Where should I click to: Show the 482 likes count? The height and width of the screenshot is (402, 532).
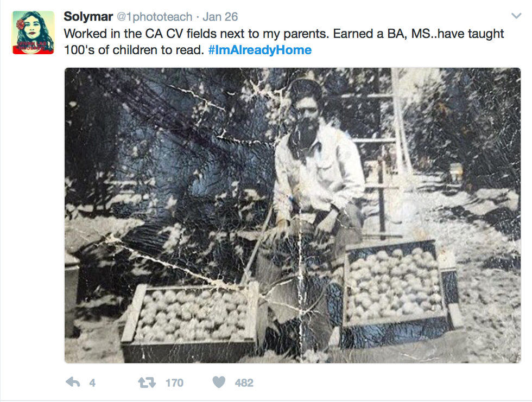click(244, 383)
